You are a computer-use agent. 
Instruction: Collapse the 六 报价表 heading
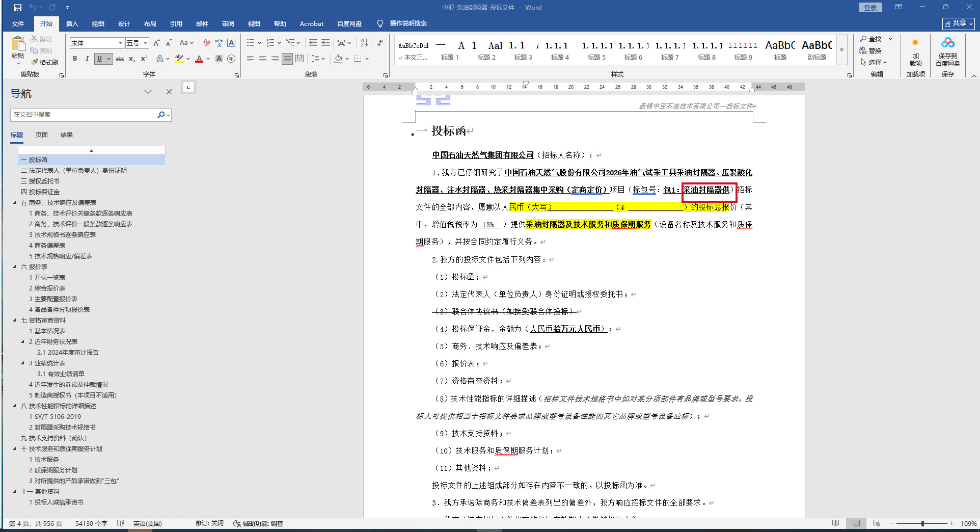pos(14,267)
